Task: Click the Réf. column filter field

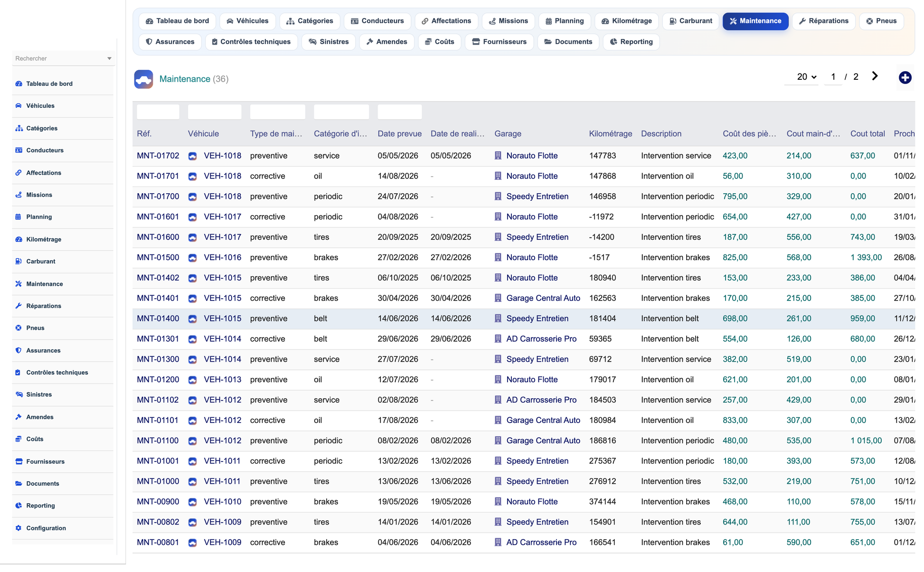Action: coord(158,112)
